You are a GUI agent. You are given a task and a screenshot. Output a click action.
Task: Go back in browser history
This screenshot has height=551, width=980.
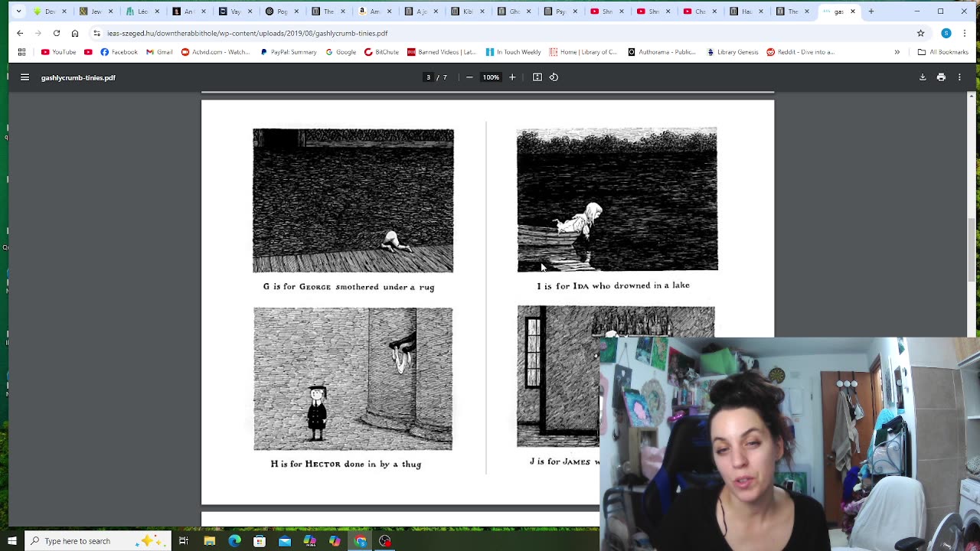point(20,33)
